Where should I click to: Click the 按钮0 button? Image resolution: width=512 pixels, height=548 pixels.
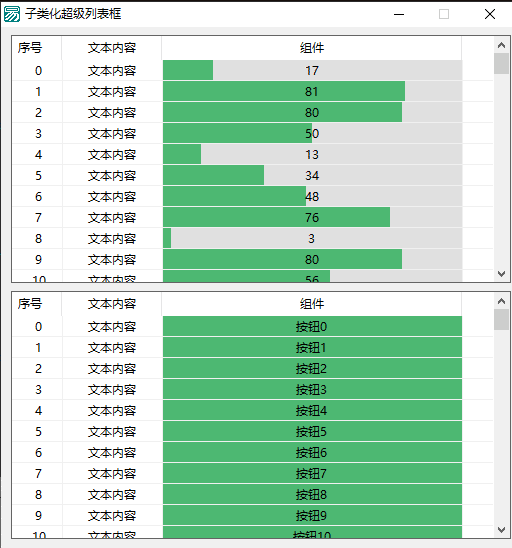click(x=312, y=326)
